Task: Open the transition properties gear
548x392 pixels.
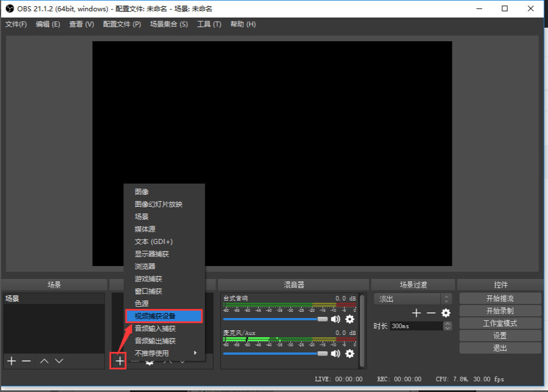Action: [x=446, y=313]
